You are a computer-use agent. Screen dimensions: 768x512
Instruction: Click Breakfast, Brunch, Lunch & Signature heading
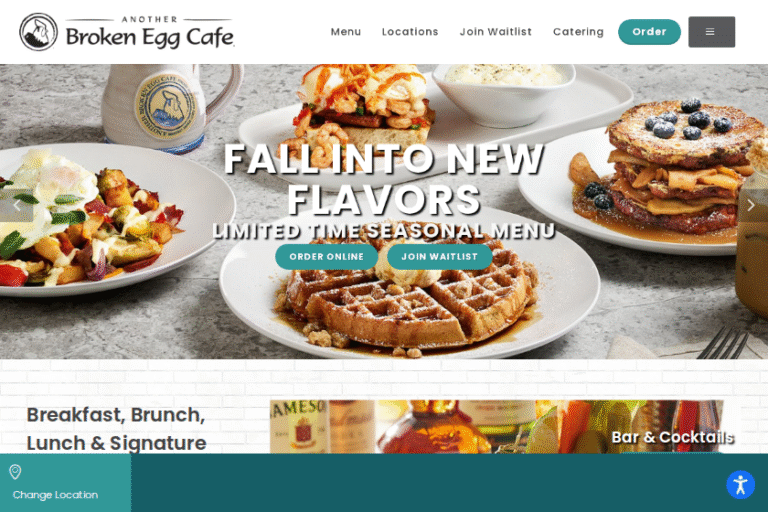coord(117,429)
